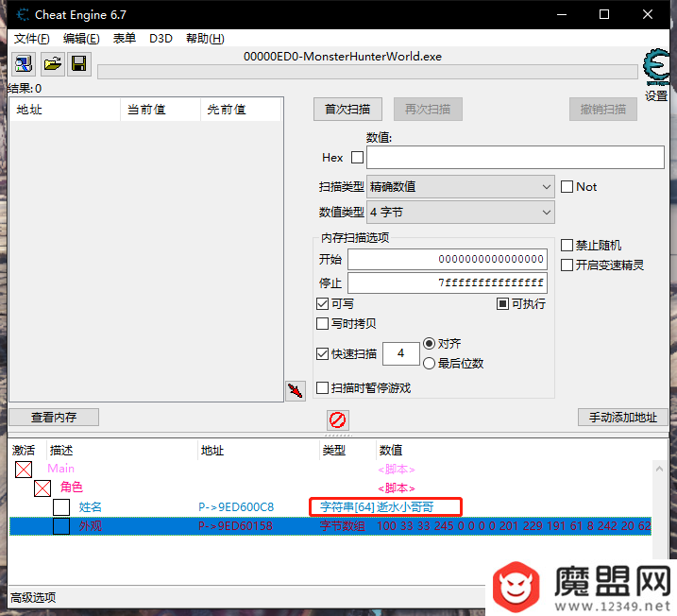Save table with floppy disk icon

click(x=79, y=64)
